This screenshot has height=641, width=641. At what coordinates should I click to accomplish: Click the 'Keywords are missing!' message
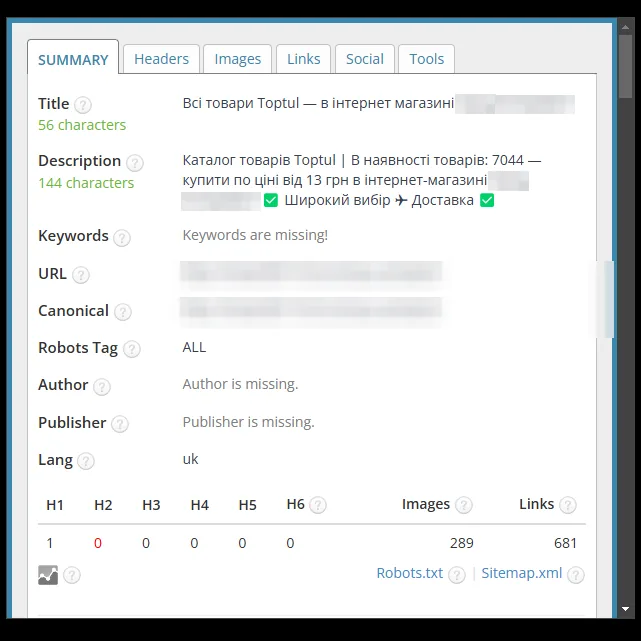pos(255,235)
